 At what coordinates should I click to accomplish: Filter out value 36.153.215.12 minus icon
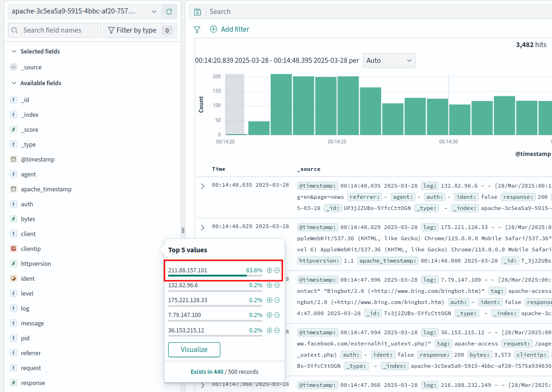pyautogui.click(x=277, y=331)
